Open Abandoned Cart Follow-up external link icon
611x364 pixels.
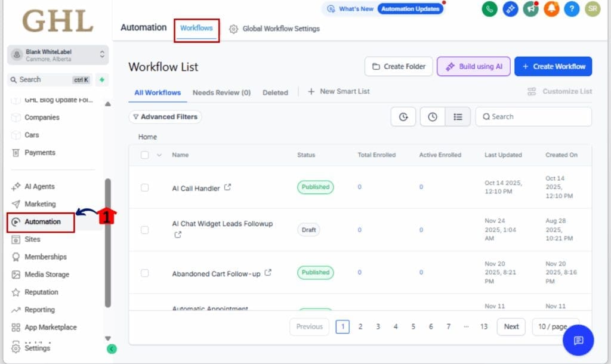(268, 273)
